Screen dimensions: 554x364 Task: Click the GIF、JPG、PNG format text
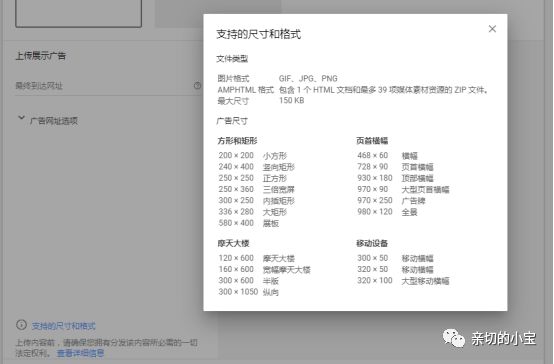308,78
